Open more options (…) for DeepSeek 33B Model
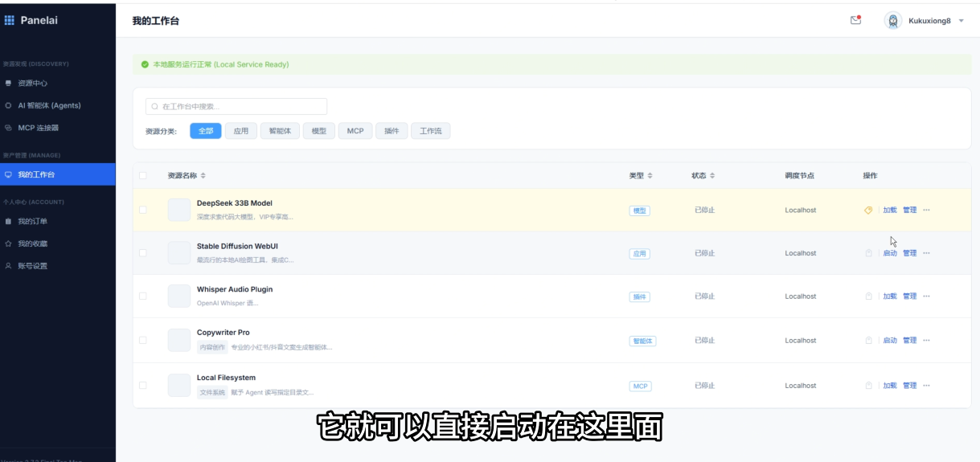The width and height of the screenshot is (980, 462). [926, 210]
